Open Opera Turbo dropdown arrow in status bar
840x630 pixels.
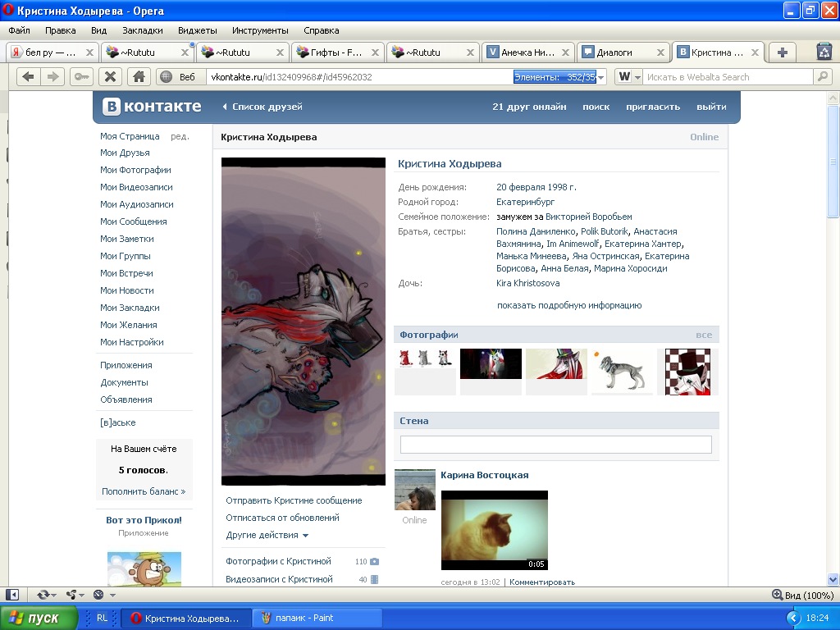pos(112,596)
